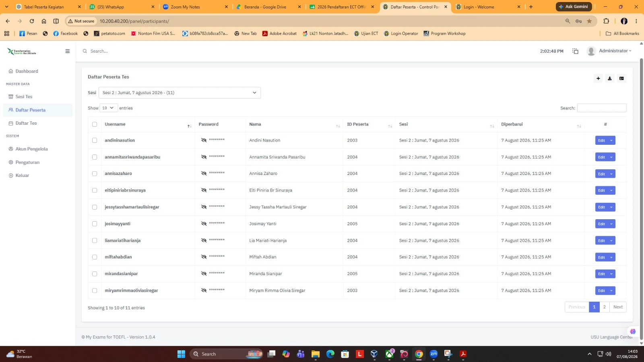The height and width of the screenshot is (362, 644).
Task: Open Edit dropdown arrow for Andini Nasution
Action: point(611,140)
